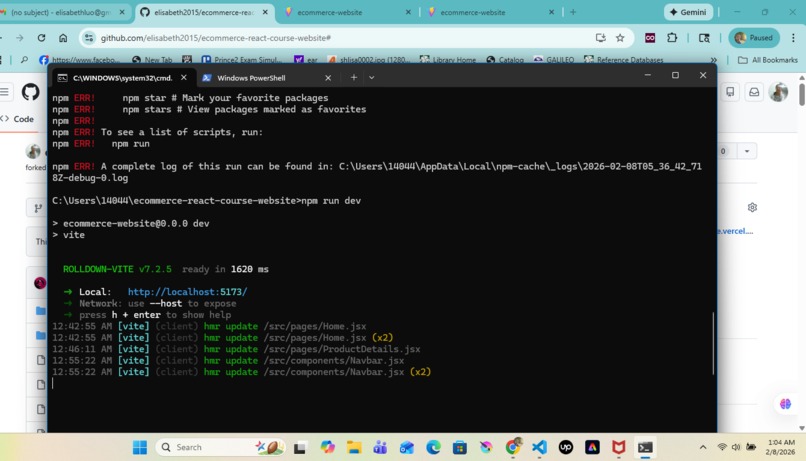Open the Paused profile button
Image resolution: width=806 pixels, height=461 pixels.
754,38
